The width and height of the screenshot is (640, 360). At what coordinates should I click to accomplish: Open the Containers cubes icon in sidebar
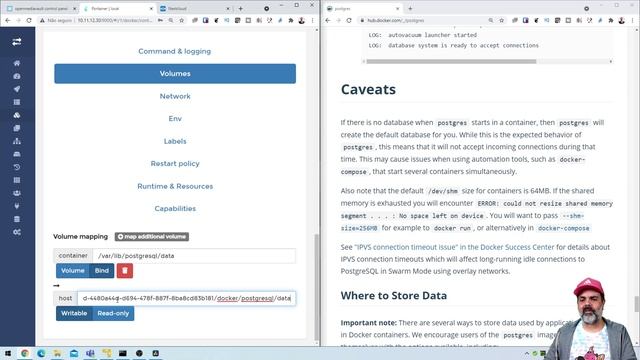[17, 115]
